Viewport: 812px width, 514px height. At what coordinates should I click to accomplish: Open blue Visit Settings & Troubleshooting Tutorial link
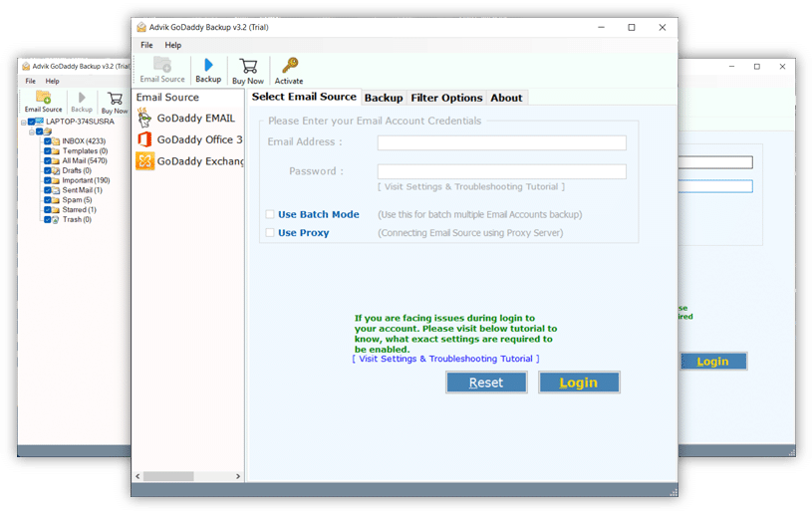coord(446,359)
